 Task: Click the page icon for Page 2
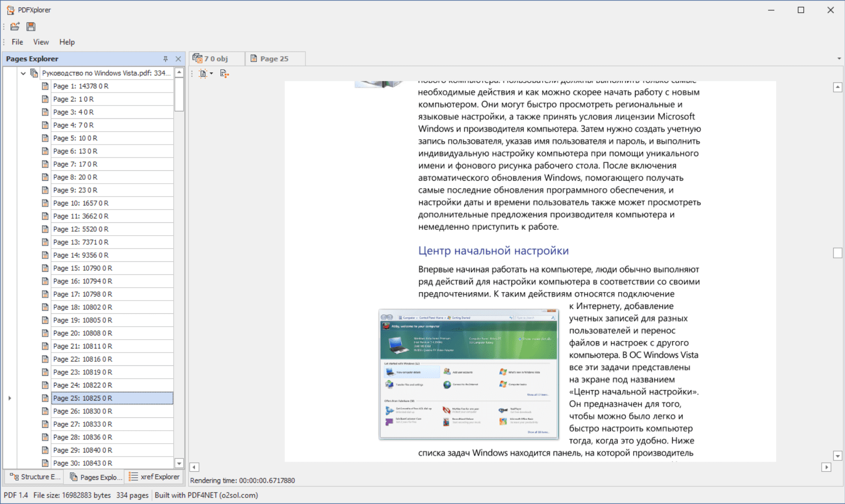coord(45,99)
